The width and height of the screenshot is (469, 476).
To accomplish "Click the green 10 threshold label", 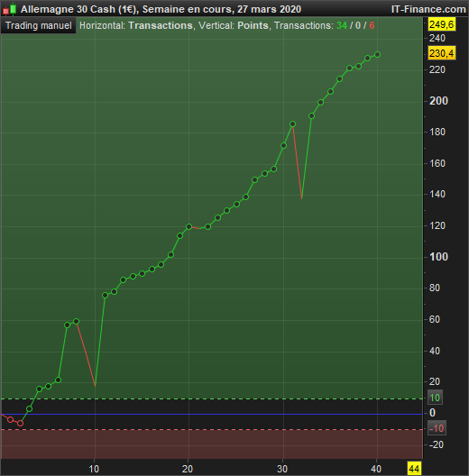I will click(x=435, y=398).
